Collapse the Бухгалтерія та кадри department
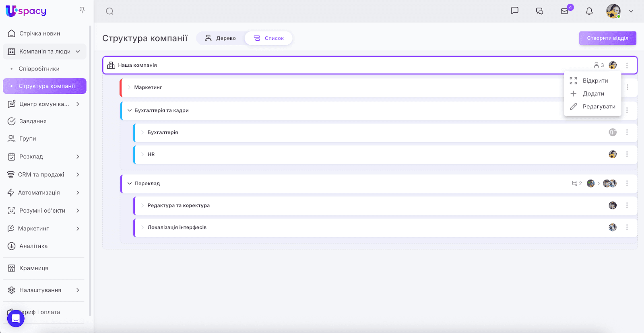The image size is (644, 333). coord(130,110)
